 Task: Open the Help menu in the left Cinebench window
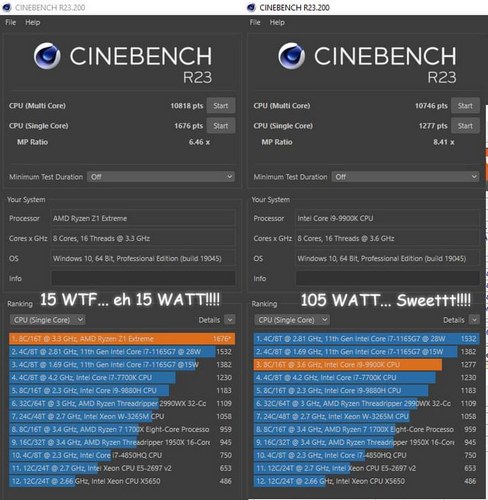33,22
